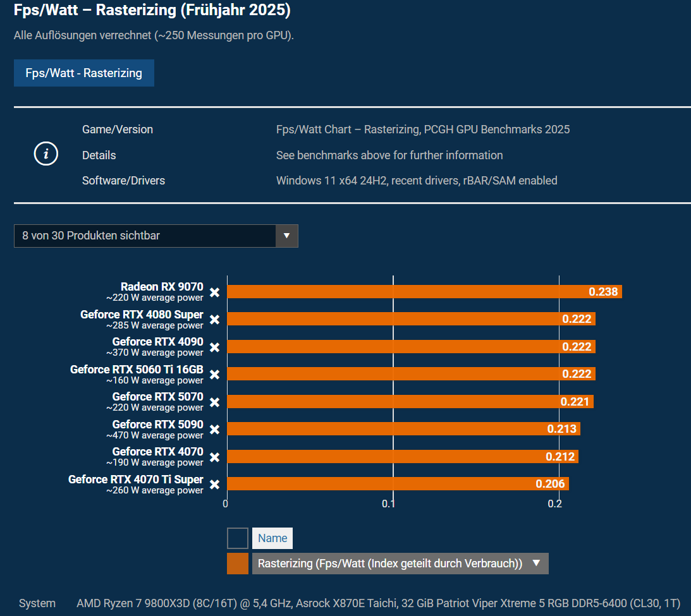691x616 pixels.
Task: Remove Geforce RTX 5070 via X icon
Action: (x=214, y=402)
